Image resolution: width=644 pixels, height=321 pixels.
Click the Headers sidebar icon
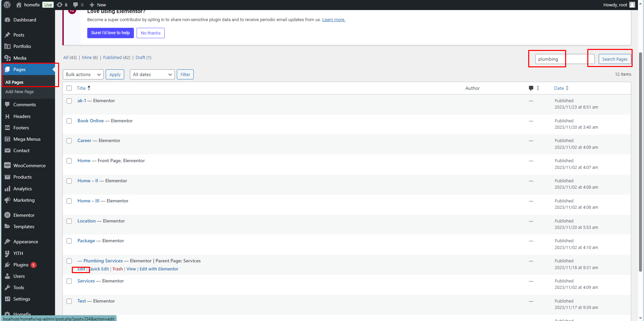pos(7,116)
